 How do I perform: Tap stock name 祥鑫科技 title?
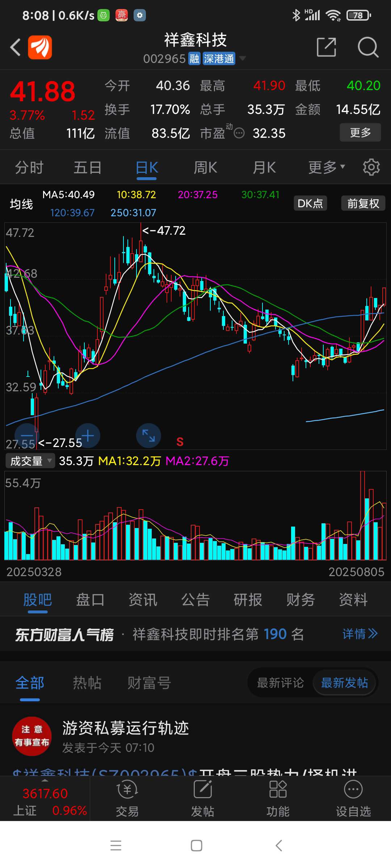(195, 40)
